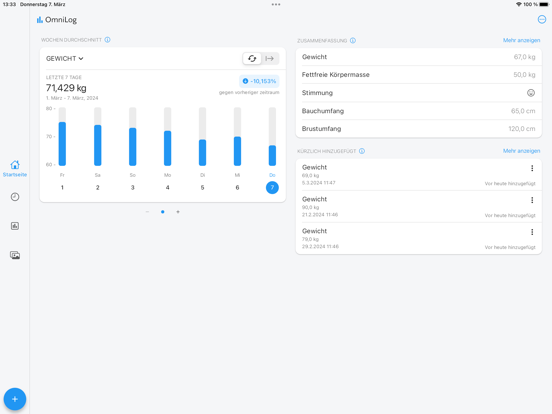Click the 71,429 kg average value
Screen dimensions: 552x414
66,88
